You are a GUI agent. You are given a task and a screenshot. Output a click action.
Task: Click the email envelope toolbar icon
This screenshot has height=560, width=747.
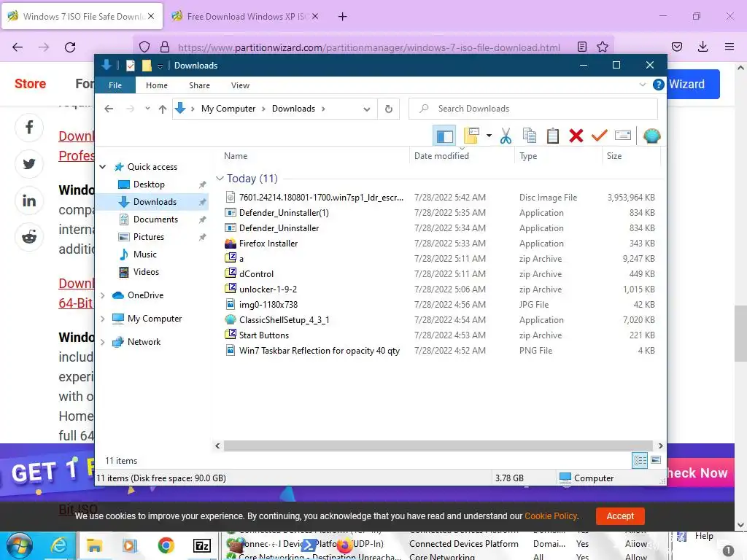click(x=623, y=136)
